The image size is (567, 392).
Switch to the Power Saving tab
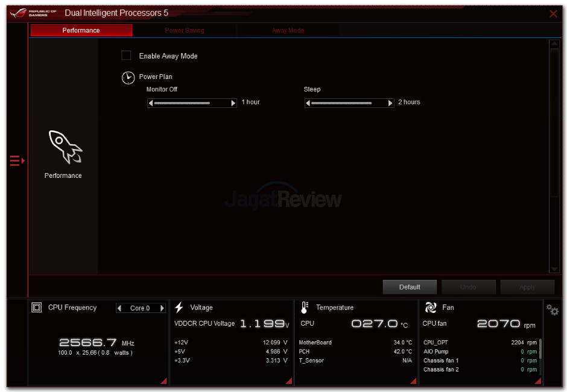pos(185,30)
